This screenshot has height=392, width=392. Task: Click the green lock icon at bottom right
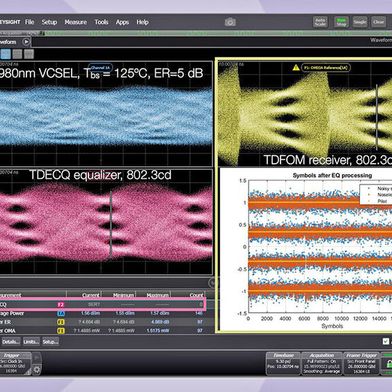click(x=388, y=365)
